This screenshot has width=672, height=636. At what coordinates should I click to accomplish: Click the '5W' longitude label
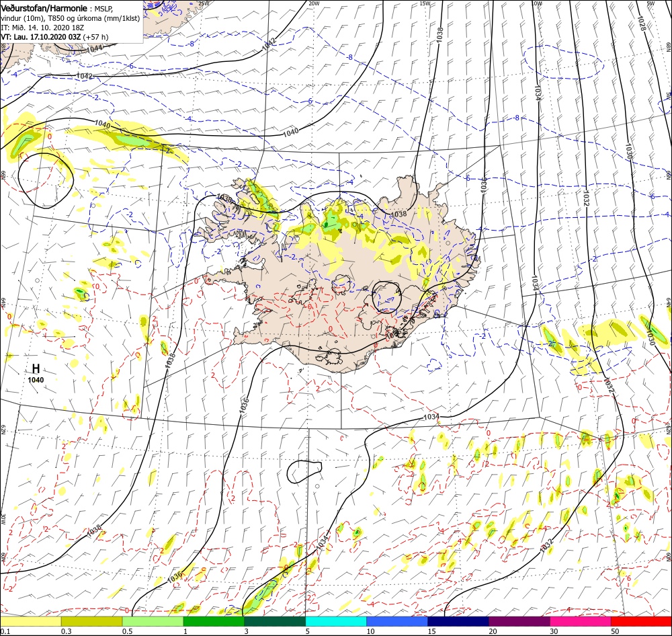pyautogui.click(x=650, y=3)
